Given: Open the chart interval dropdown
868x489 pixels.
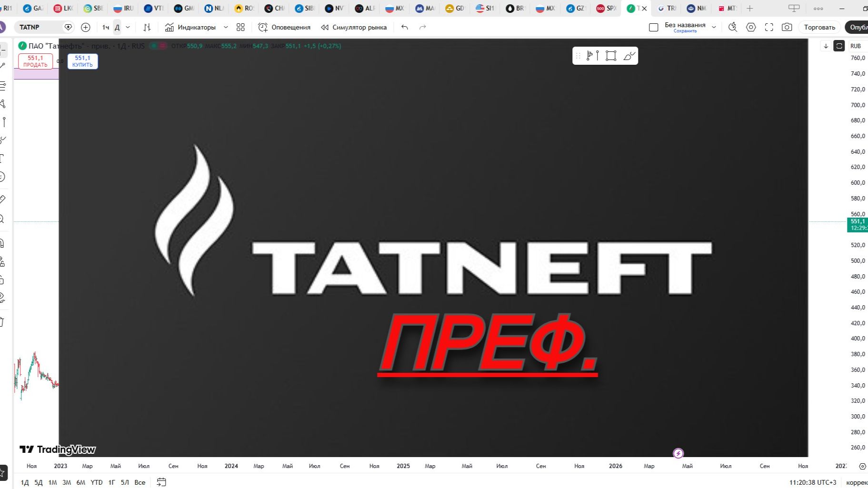Looking at the screenshot, I should 127,27.
